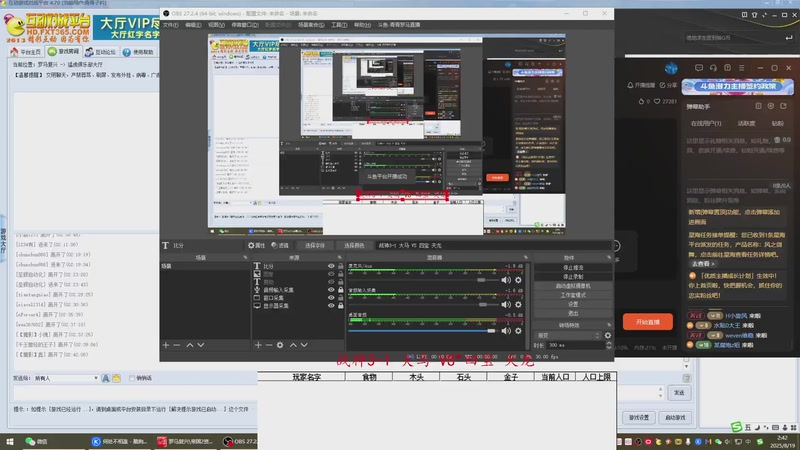Move the selected source down
The height and width of the screenshot is (450, 800).
tap(304, 345)
